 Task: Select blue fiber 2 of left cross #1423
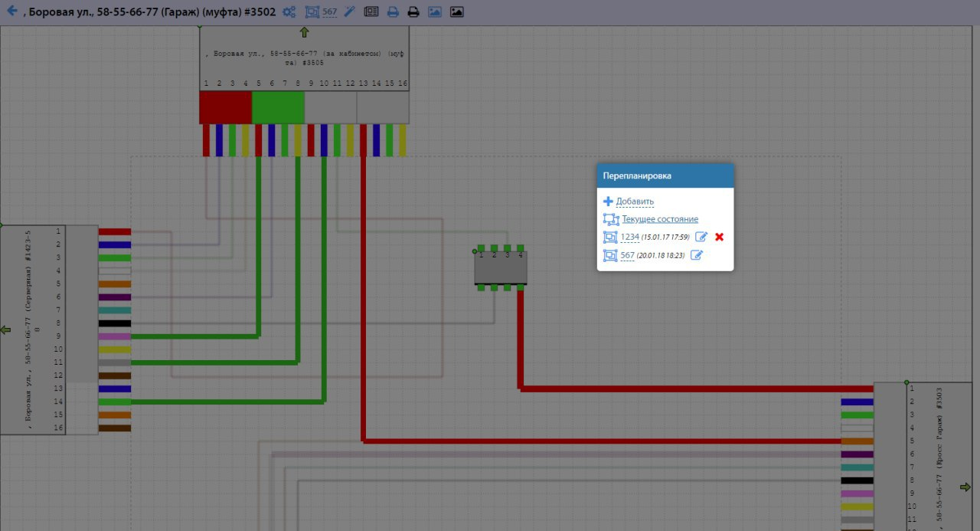[115, 244]
